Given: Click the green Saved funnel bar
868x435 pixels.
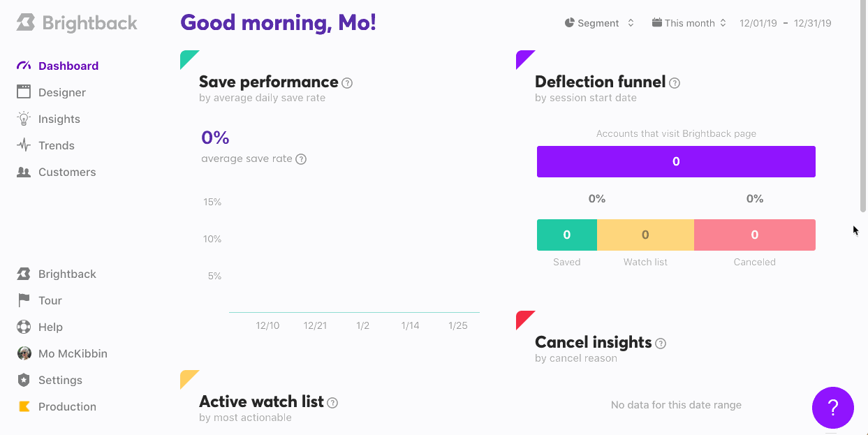Looking at the screenshot, I should coord(567,235).
